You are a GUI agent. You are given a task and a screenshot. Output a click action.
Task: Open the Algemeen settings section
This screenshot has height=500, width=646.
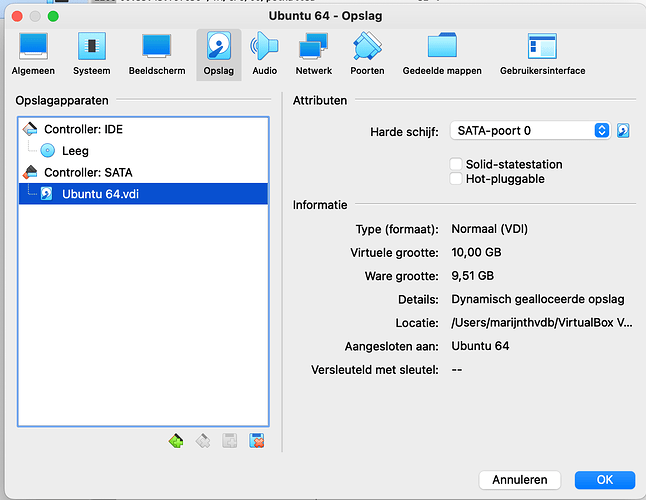pos(33,54)
